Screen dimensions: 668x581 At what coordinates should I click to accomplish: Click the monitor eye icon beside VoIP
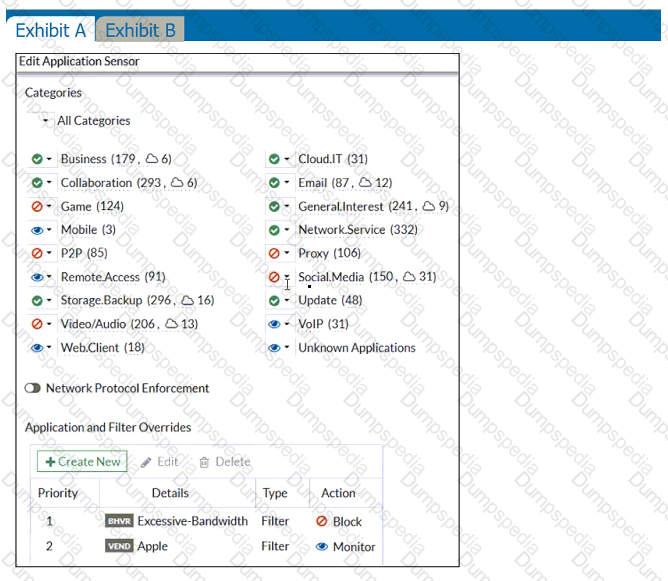point(274,324)
